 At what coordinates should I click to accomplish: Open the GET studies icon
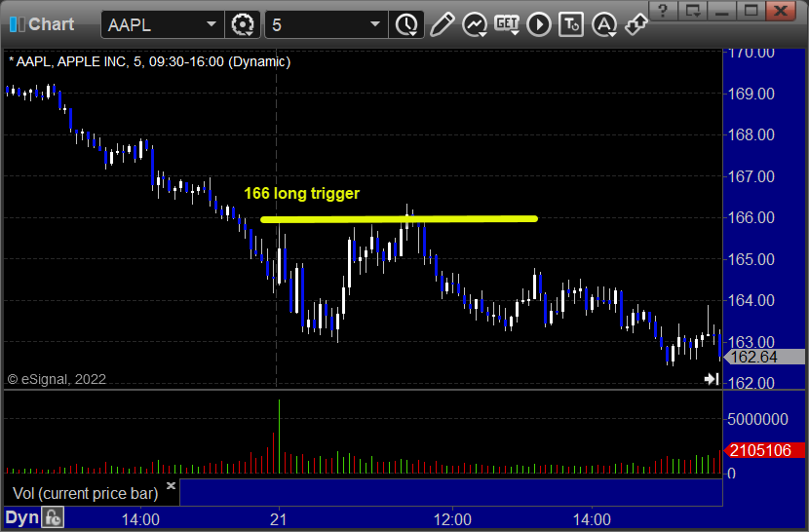point(507,24)
